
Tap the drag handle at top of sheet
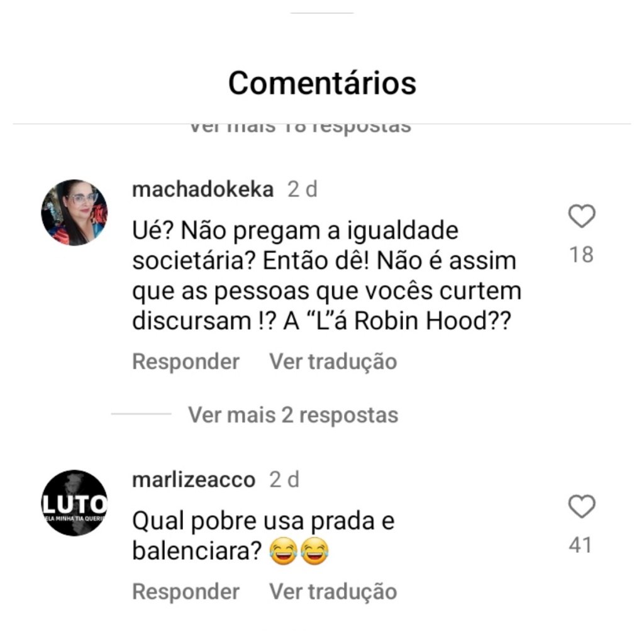pos(322,13)
